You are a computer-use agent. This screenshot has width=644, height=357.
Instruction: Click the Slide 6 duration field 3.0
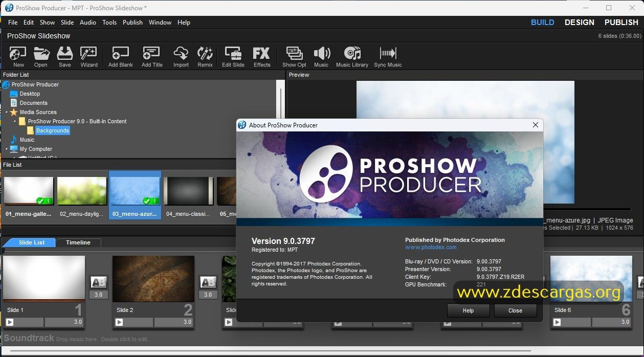point(611,322)
